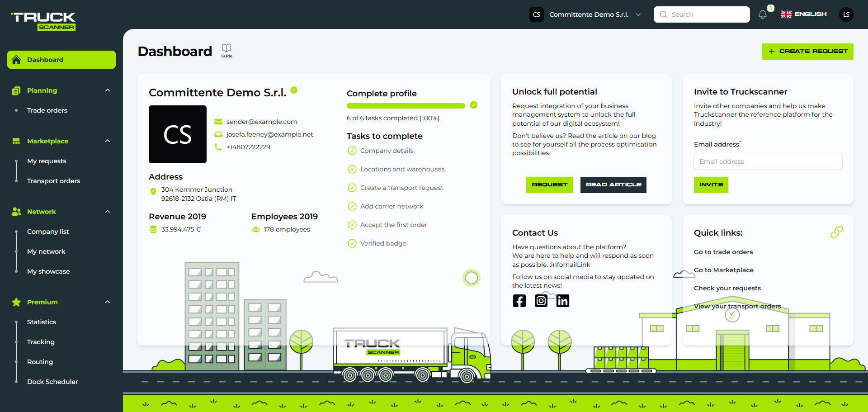Image resolution: width=868 pixels, height=412 pixels.
Task: Open the Dashboard guide book icon
Action: [226, 49]
